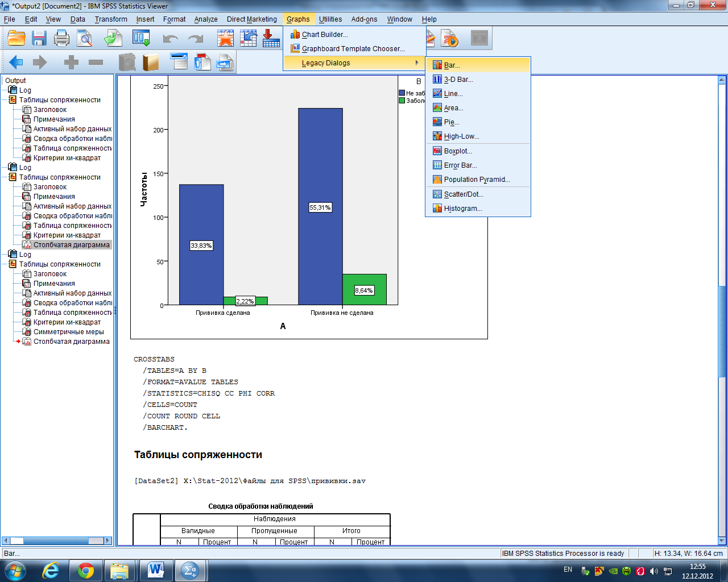Select Error Bar option
This screenshot has width=728, height=582.
tap(478, 165)
